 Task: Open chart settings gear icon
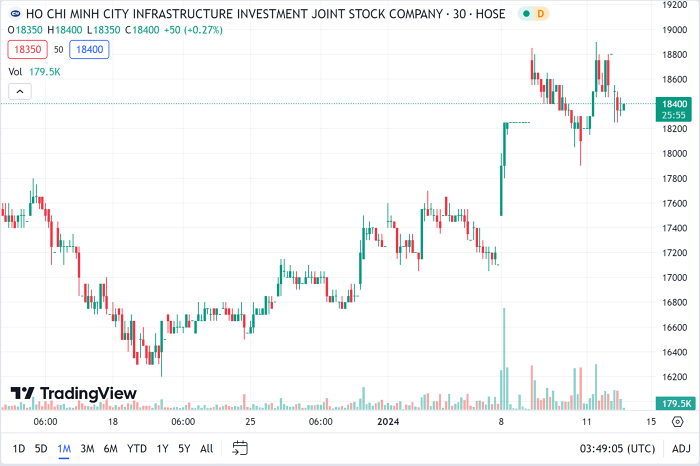678,421
